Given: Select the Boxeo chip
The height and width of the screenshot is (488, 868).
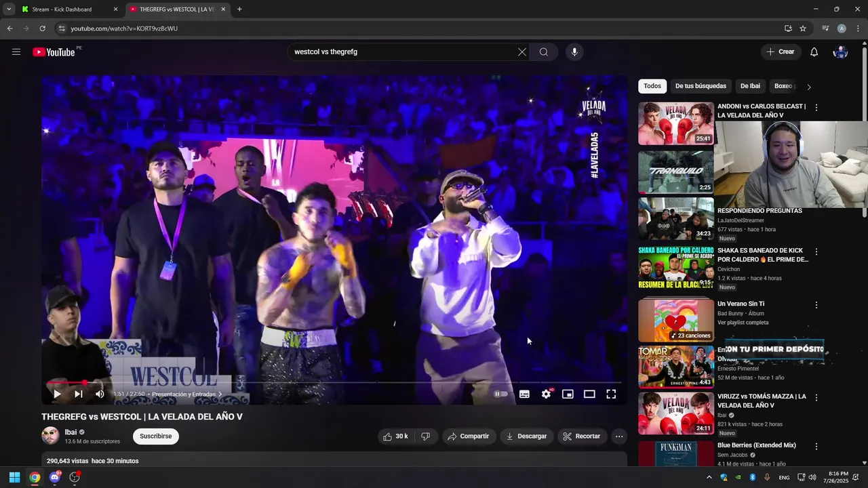Looking at the screenshot, I should click(783, 86).
